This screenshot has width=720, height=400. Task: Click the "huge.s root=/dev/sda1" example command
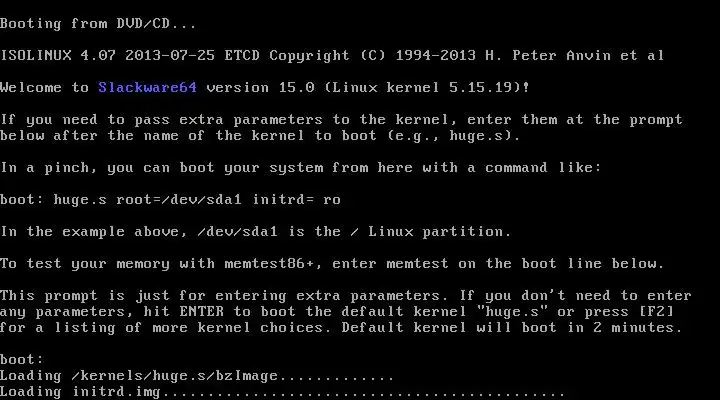(x=147, y=200)
